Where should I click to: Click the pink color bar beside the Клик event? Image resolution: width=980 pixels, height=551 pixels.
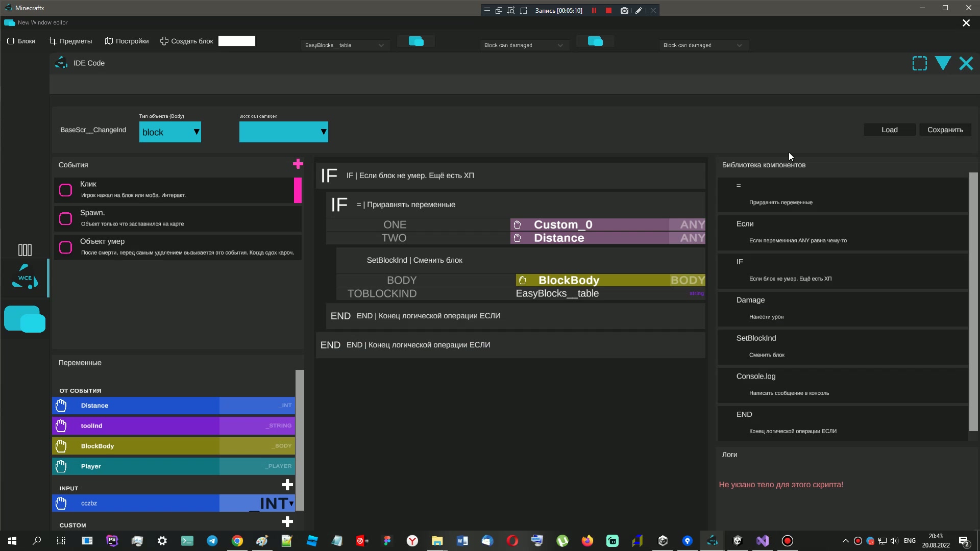298,190
